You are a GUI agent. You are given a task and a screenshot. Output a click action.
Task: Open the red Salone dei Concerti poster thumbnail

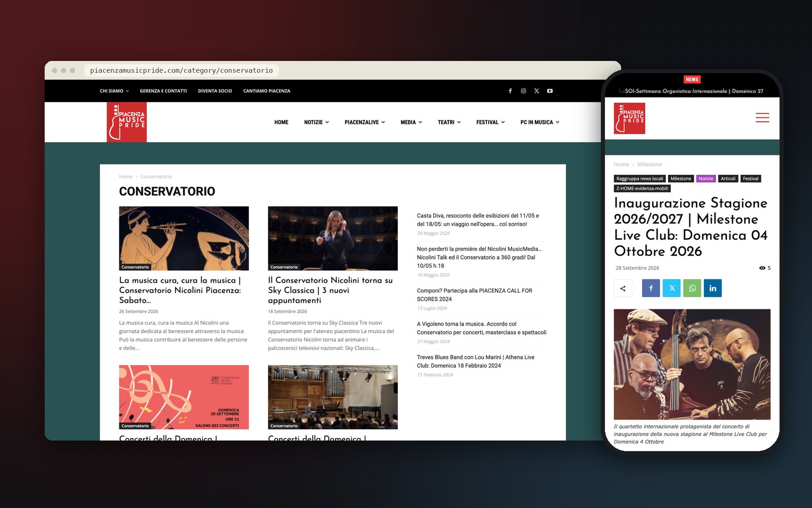184,397
